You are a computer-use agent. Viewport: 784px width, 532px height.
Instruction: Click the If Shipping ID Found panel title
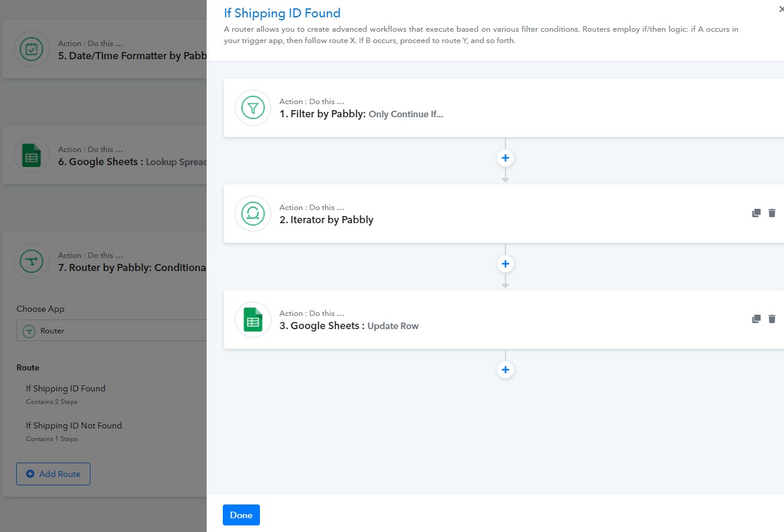pos(282,13)
